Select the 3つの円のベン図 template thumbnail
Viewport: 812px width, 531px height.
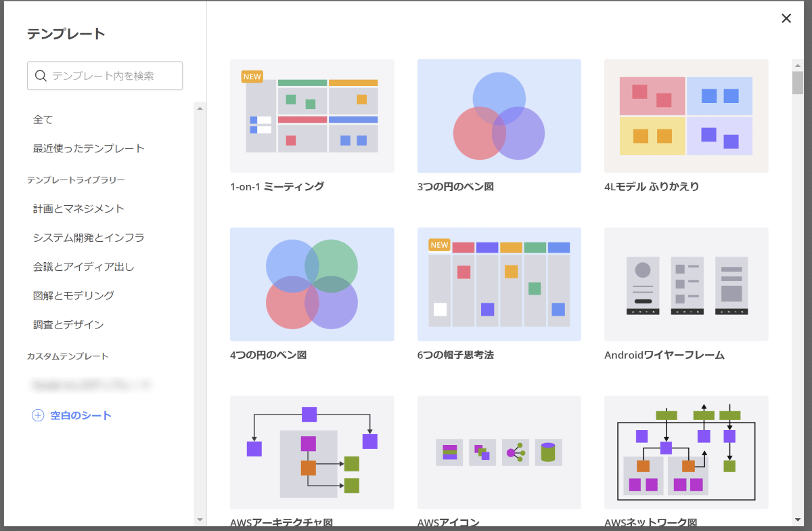pos(499,116)
